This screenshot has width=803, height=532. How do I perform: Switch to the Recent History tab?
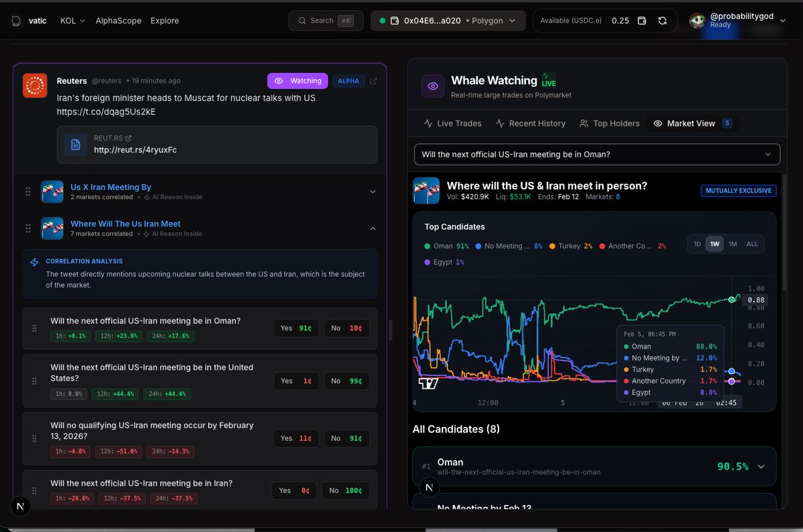click(x=531, y=123)
